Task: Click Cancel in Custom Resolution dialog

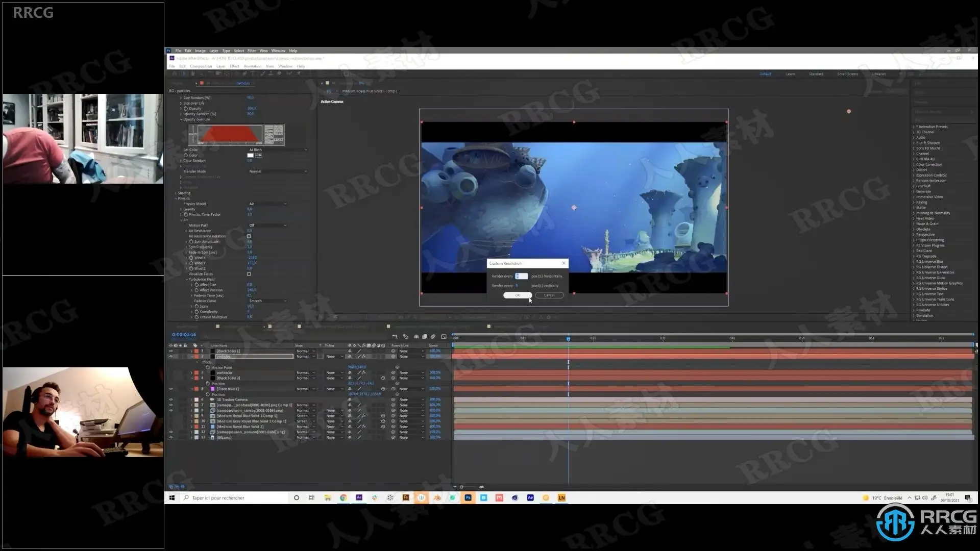Action: (x=549, y=295)
